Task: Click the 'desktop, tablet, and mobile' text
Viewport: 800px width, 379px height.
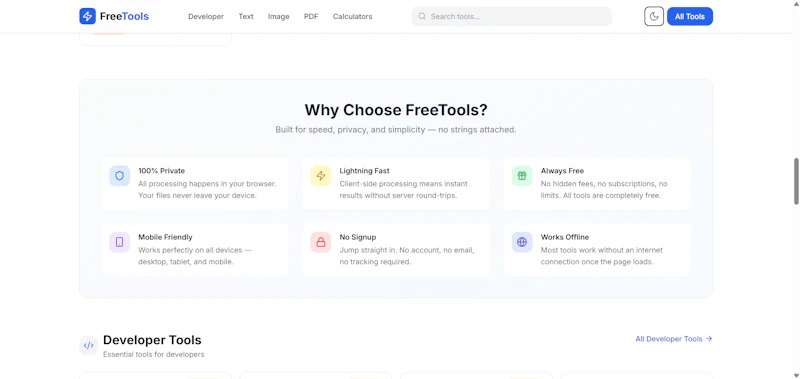Action: [186, 262]
